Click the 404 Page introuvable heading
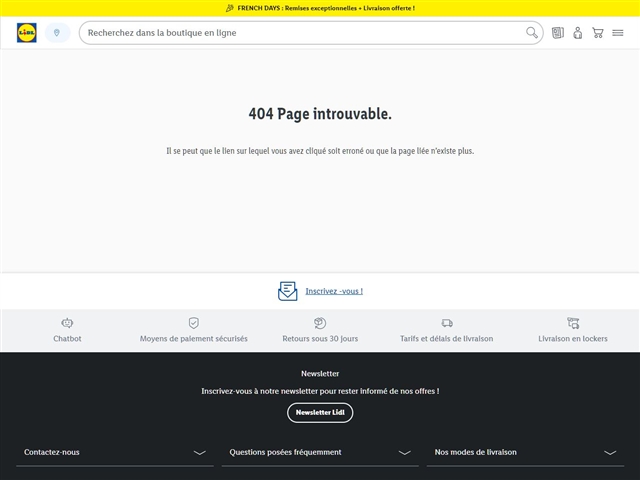This screenshot has height=480, width=640. [320, 114]
